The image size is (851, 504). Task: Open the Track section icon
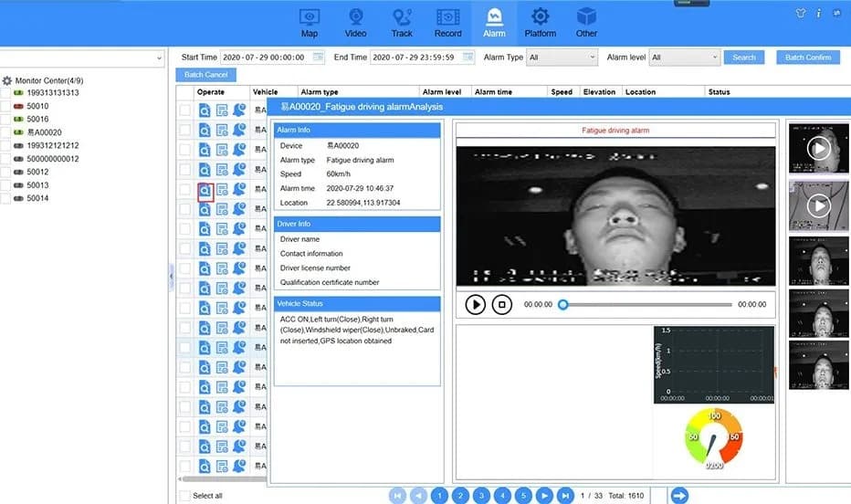click(402, 16)
